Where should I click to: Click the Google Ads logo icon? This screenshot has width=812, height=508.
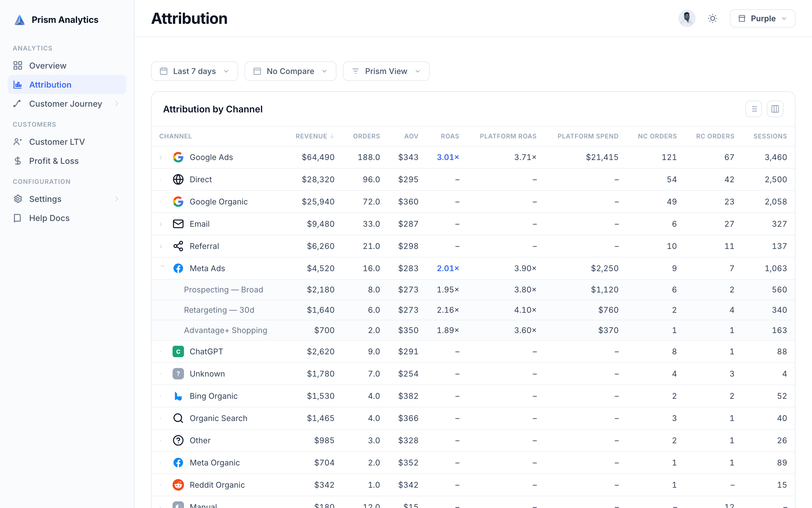(x=178, y=157)
